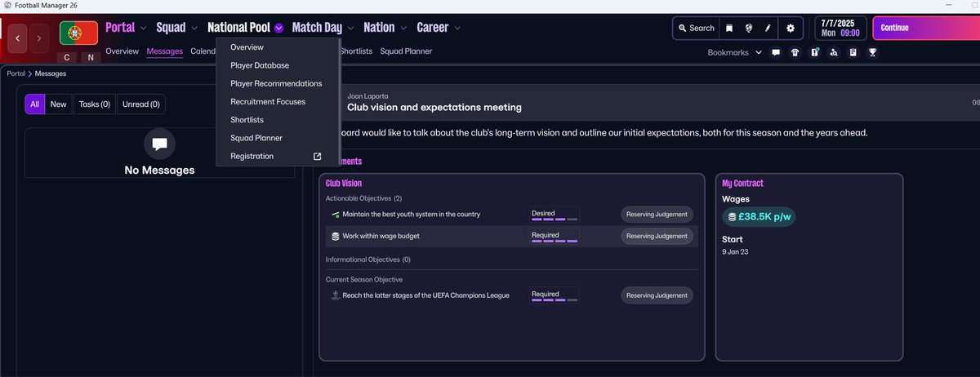Screen dimensions: 980x377
Task: Expand the Squad menu chevron
Action: (194, 29)
